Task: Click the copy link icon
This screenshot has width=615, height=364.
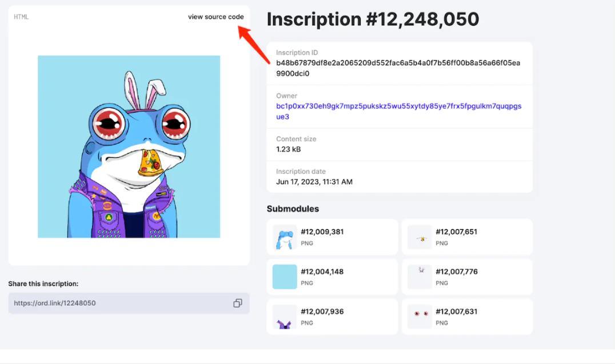Action: pos(238,303)
